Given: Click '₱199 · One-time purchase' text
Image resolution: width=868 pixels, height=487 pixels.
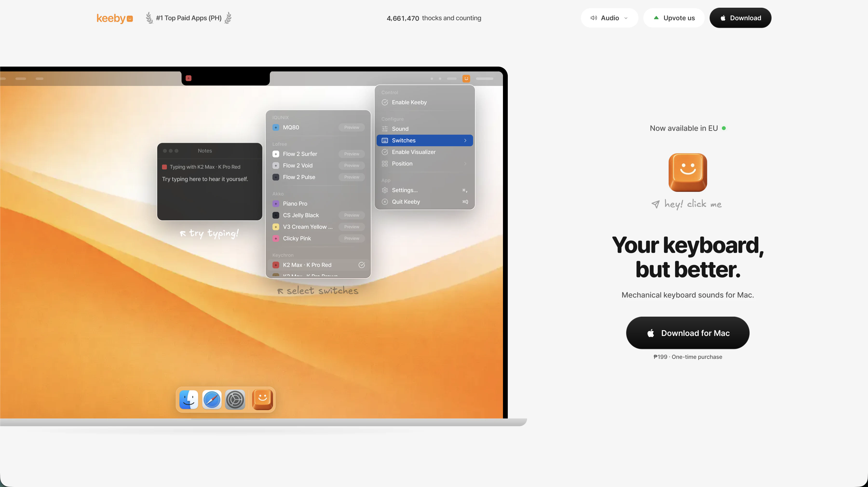Looking at the screenshot, I should [x=688, y=357].
